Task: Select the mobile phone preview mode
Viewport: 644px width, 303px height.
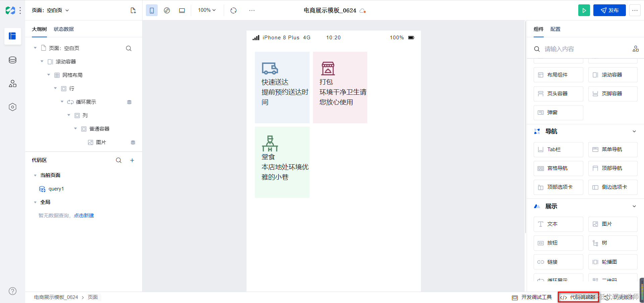Action: 152,10
